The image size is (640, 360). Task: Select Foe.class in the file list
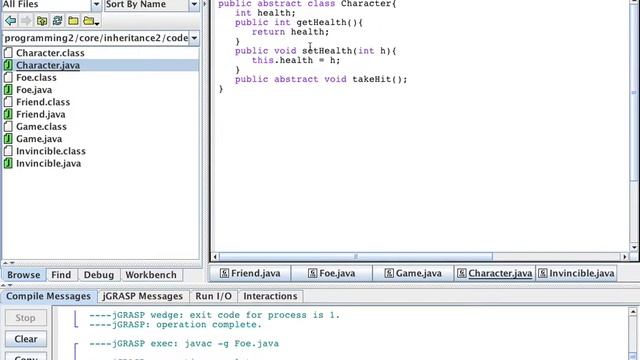pos(36,77)
